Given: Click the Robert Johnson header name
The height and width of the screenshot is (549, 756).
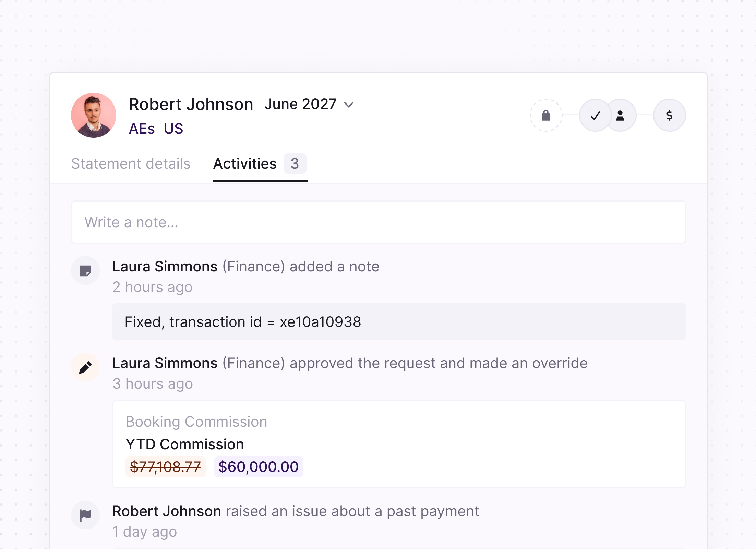Looking at the screenshot, I should click(x=191, y=104).
